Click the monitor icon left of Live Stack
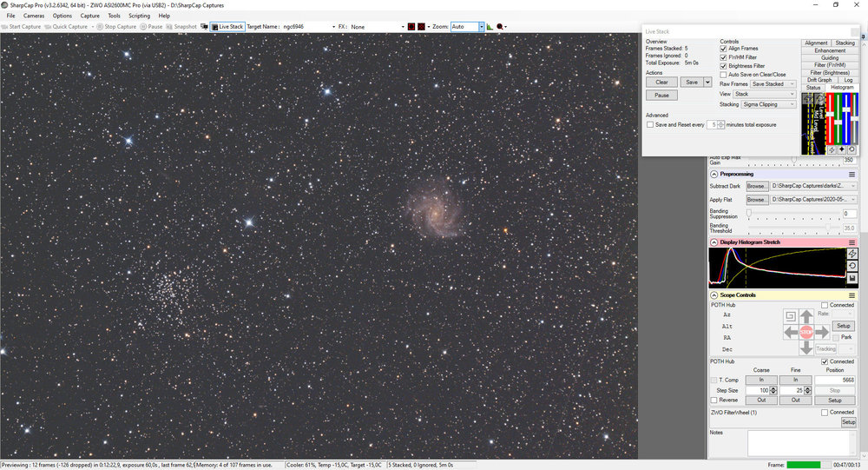Viewport: 868px width, 470px height. pos(204,27)
